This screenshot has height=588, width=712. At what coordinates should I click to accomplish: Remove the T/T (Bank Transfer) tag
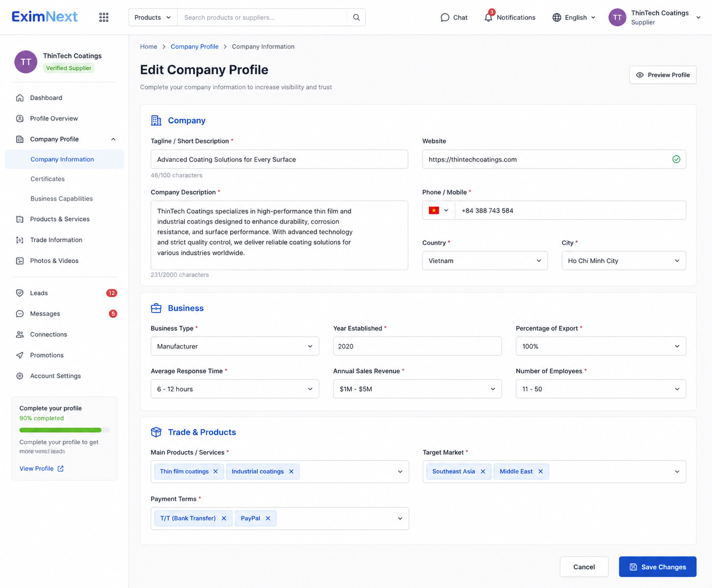point(224,518)
